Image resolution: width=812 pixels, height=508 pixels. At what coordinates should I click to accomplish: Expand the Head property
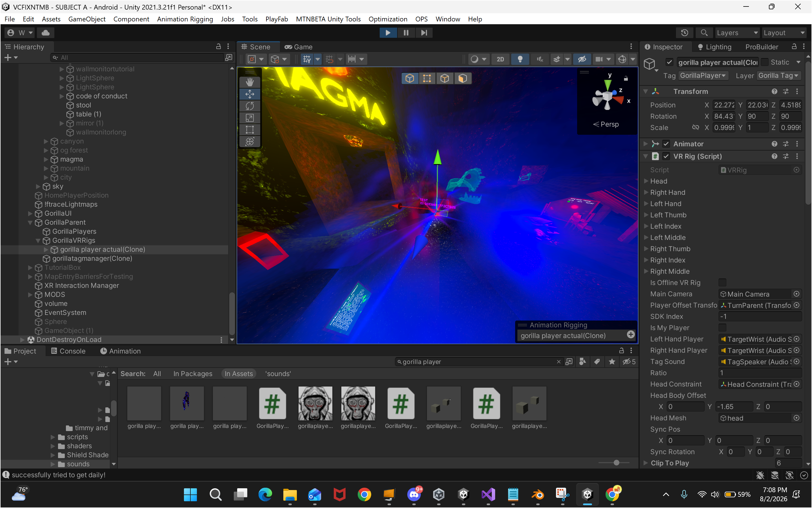[x=646, y=181]
